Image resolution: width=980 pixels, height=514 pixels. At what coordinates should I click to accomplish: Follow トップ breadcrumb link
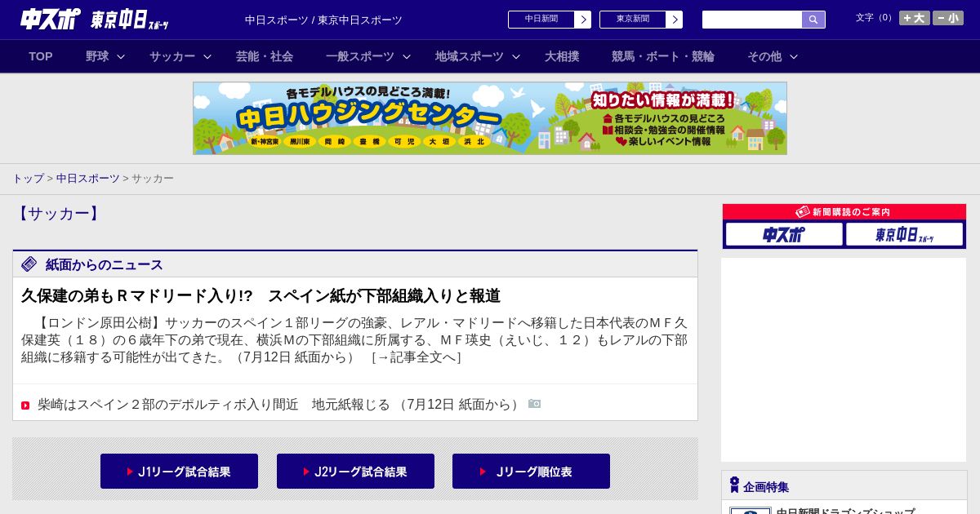point(28,179)
